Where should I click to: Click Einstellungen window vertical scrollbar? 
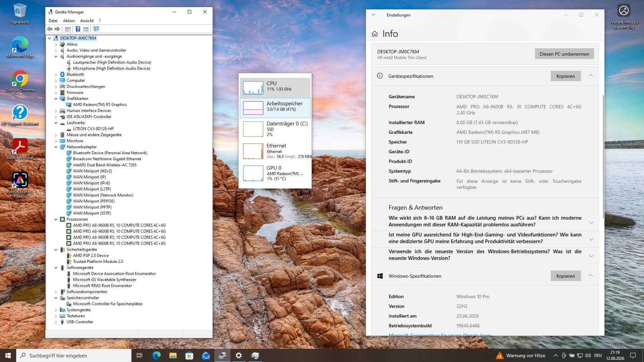(603, 156)
